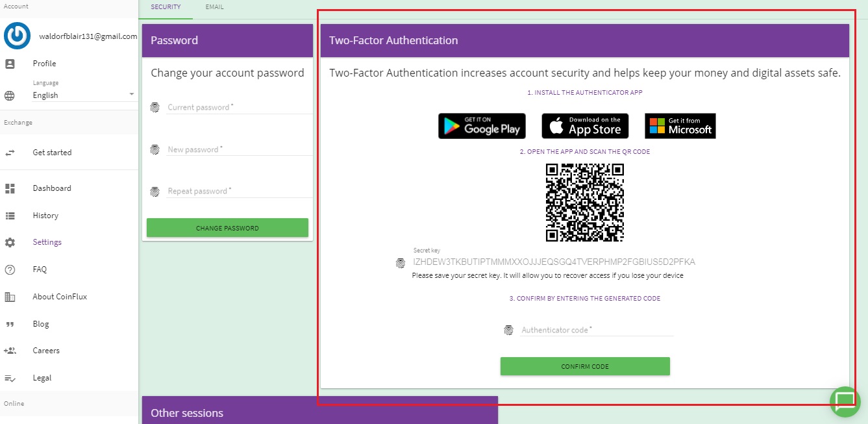Click the Dashboard grid icon
This screenshot has height=424, width=868.
click(10, 188)
